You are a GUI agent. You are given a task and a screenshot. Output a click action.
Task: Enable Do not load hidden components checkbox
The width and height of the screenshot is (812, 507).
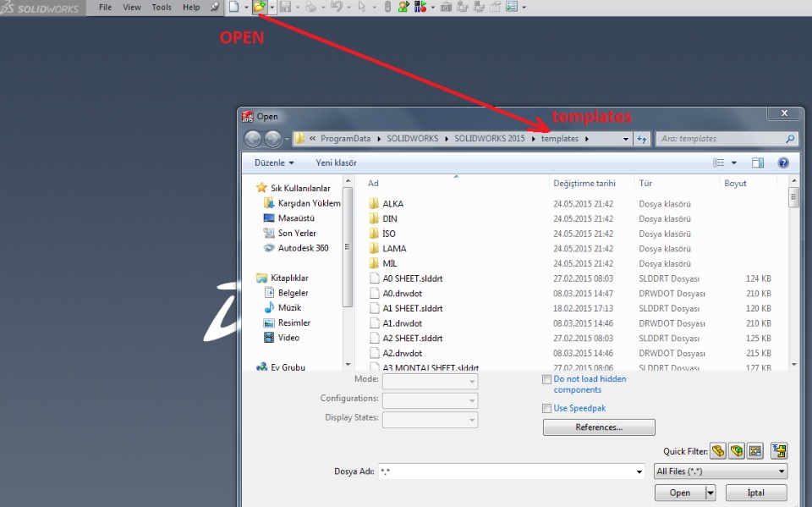point(546,379)
